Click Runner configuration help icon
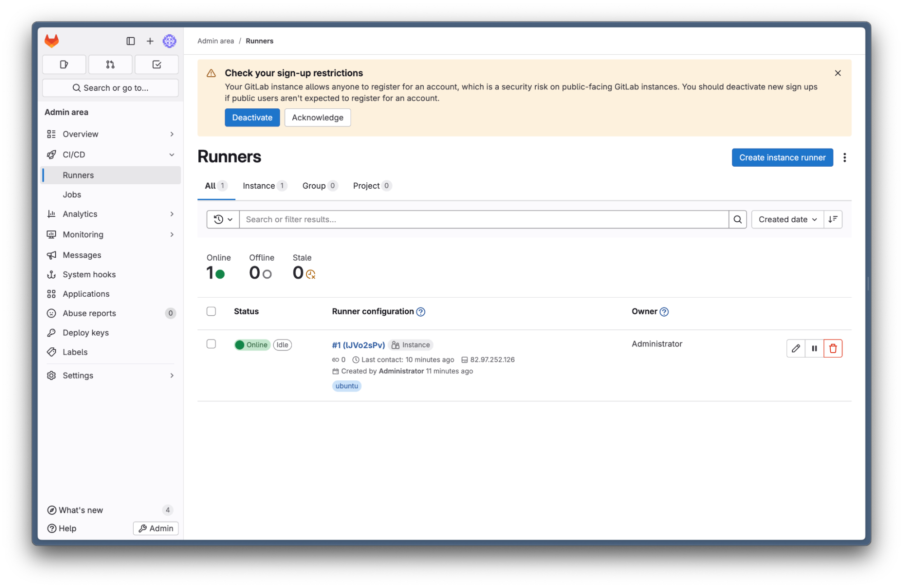 point(421,312)
